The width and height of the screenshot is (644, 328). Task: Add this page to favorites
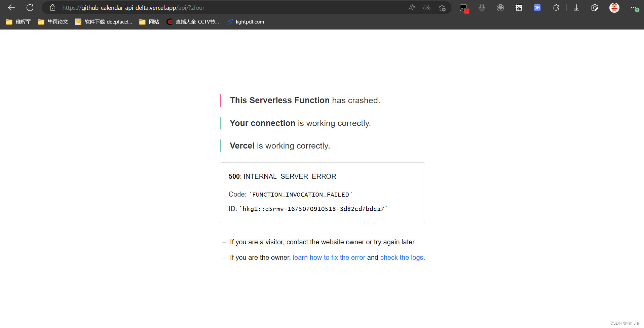pos(442,7)
